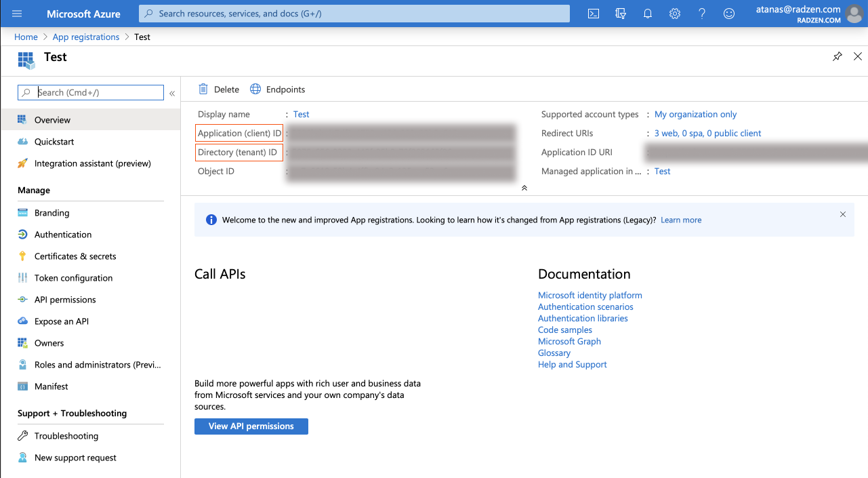Click the Roles and administrators icon
The width and height of the screenshot is (868, 478).
pos(22,365)
